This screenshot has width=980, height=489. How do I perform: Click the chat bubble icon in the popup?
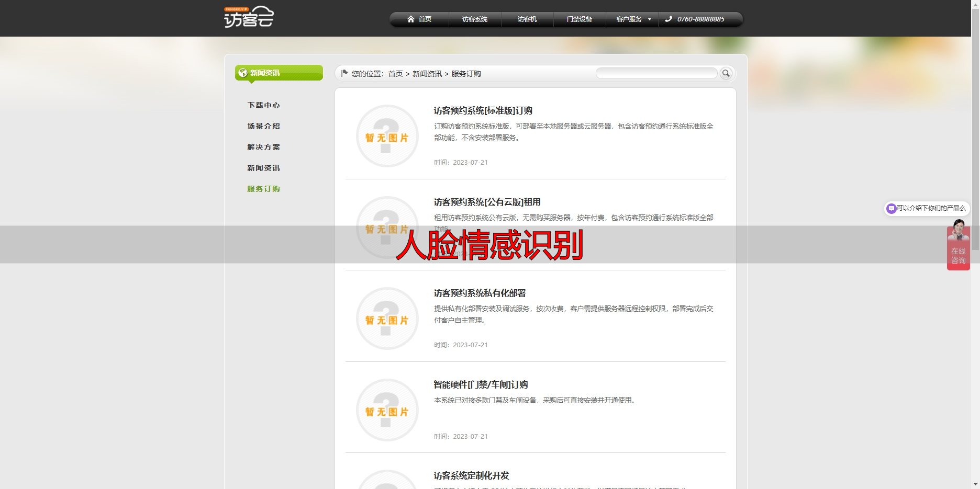pos(891,208)
